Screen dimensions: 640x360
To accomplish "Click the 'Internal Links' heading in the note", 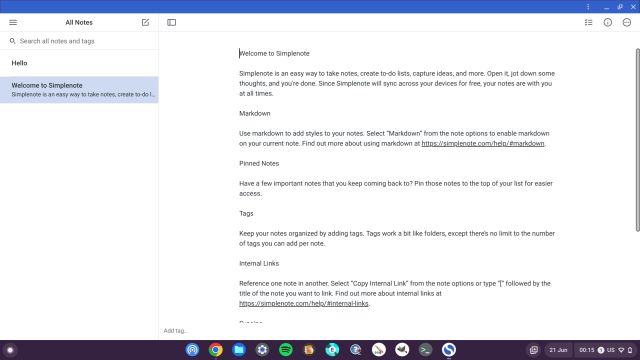I will [259, 263].
